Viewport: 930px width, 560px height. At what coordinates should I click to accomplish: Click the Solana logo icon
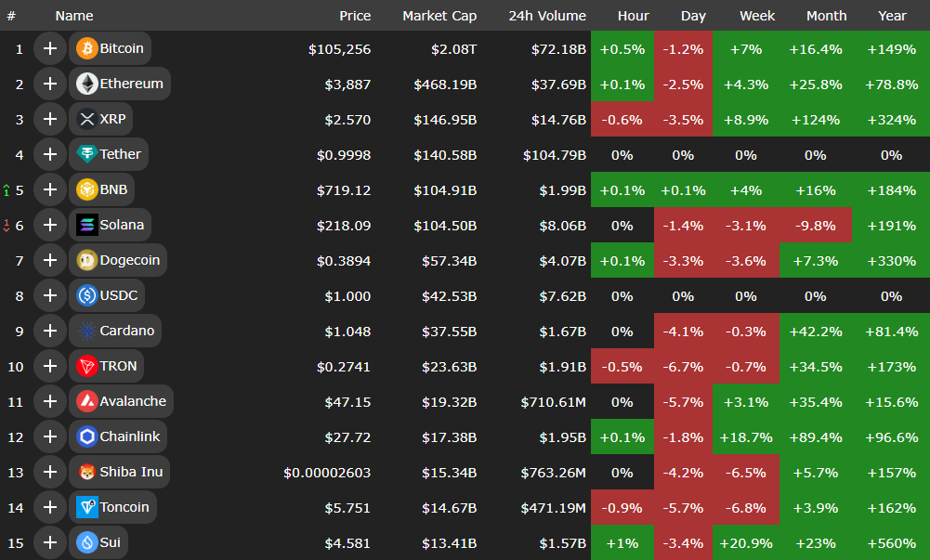point(87,225)
